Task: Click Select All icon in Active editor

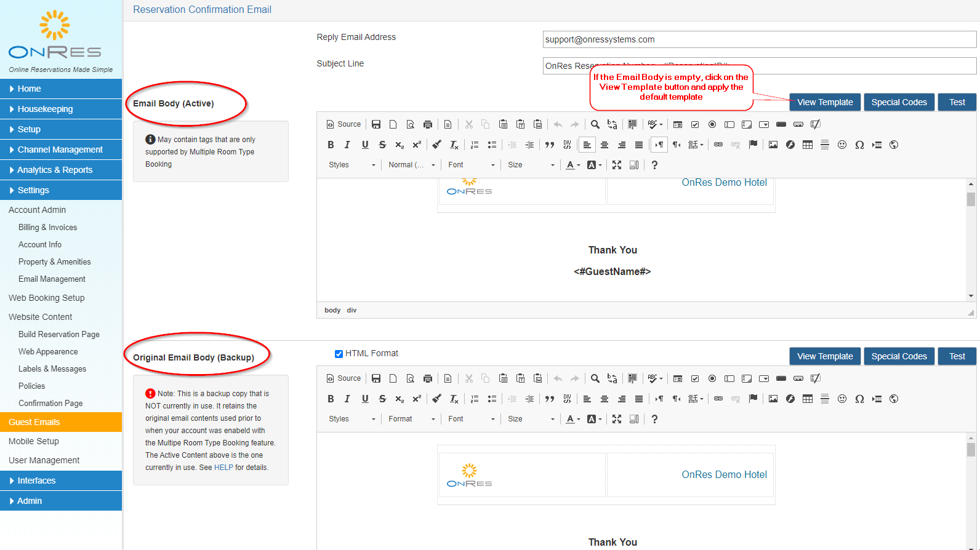Action: (x=632, y=124)
